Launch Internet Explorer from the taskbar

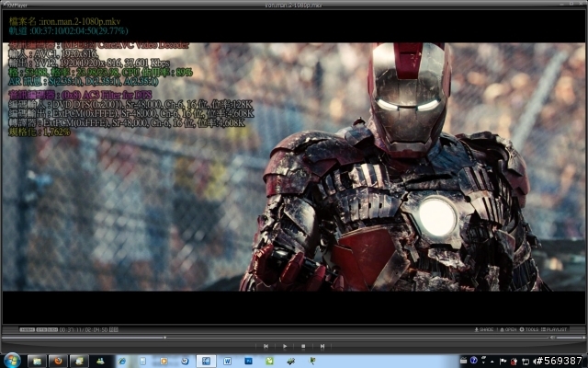click(x=122, y=362)
